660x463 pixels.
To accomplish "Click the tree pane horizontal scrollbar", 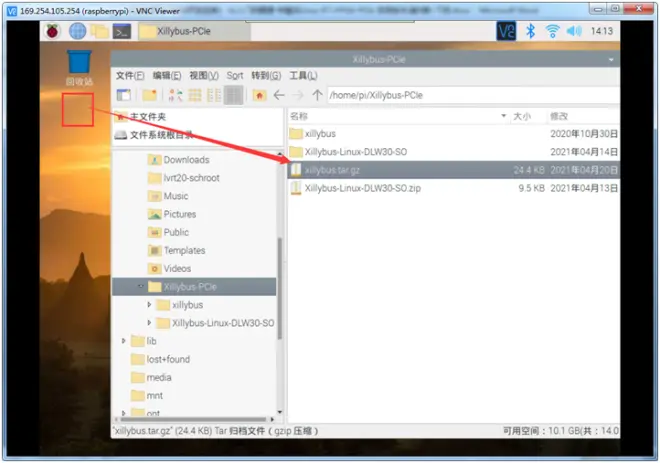I will click(193, 420).
